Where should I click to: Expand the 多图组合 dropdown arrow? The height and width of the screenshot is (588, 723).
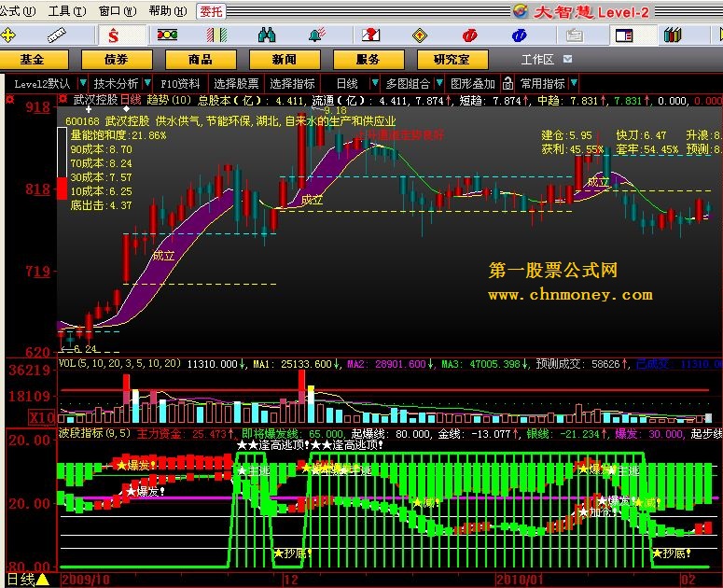(439, 83)
